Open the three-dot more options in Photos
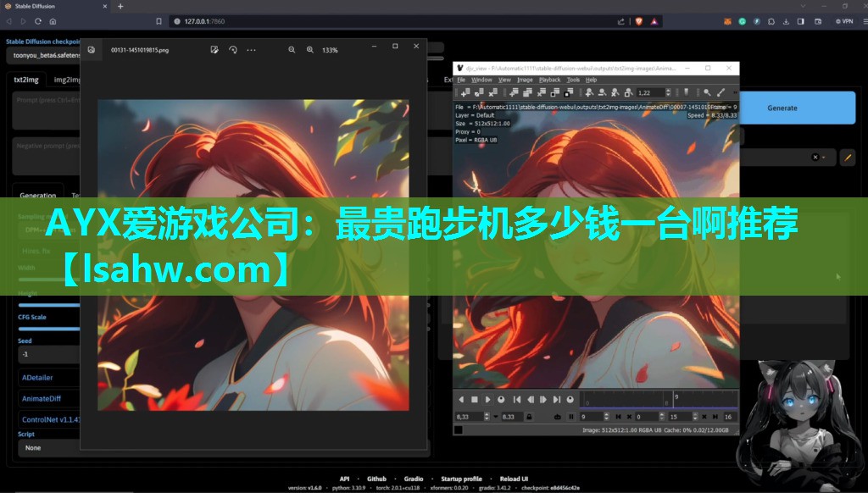Image resolution: width=868 pixels, height=493 pixels. [251, 50]
